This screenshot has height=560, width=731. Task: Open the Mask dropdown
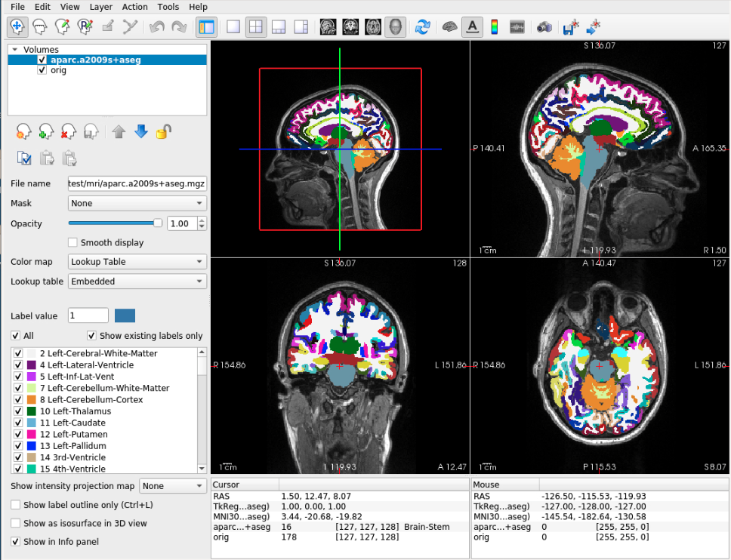(137, 203)
